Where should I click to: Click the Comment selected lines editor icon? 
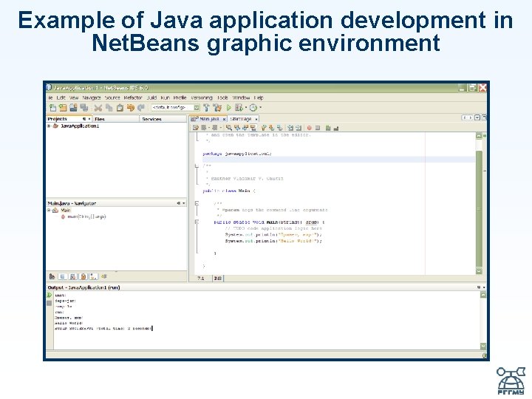(x=328, y=128)
